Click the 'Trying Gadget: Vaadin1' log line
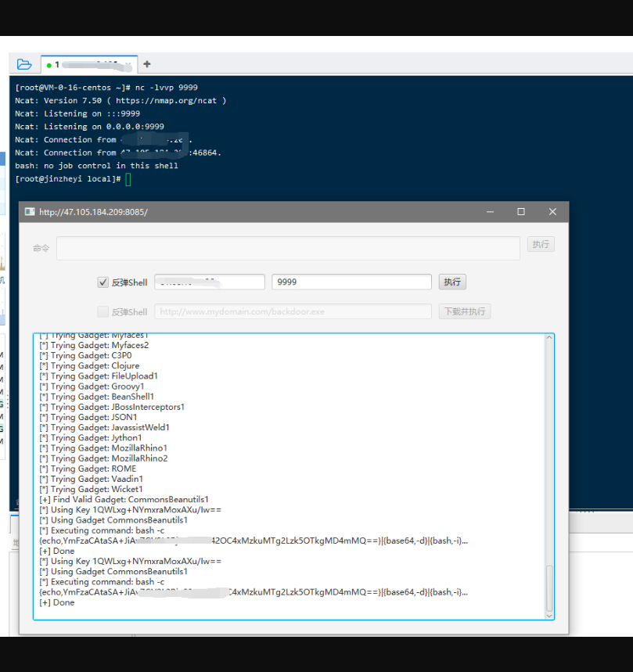Screen dimensions: 633x672 click(92, 479)
